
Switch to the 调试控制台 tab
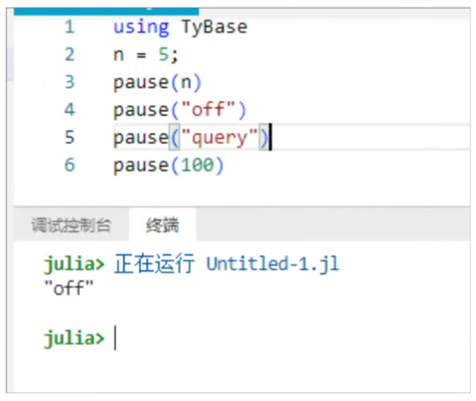click(71, 225)
